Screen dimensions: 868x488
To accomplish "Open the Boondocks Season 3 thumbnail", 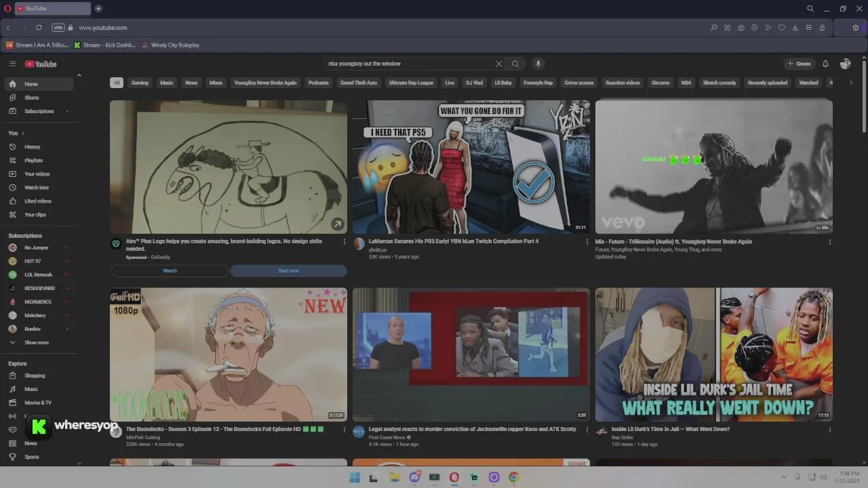I will [x=229, y=354].
